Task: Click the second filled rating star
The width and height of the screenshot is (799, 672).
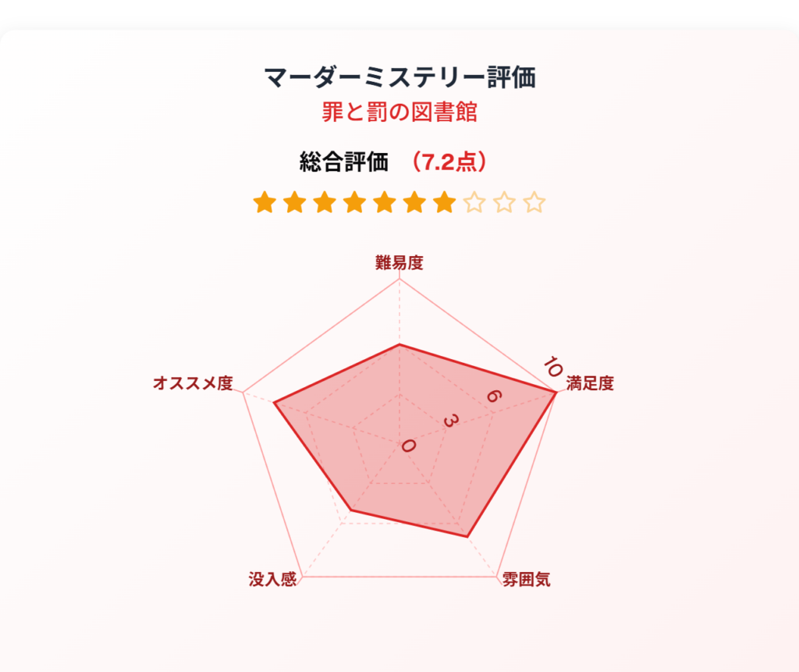Action: point(294,202)
